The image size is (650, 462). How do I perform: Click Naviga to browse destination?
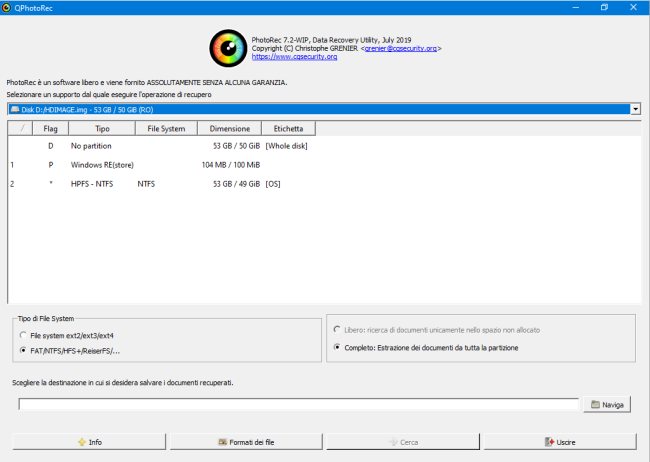pyautogui.click(x=607, y=404)
